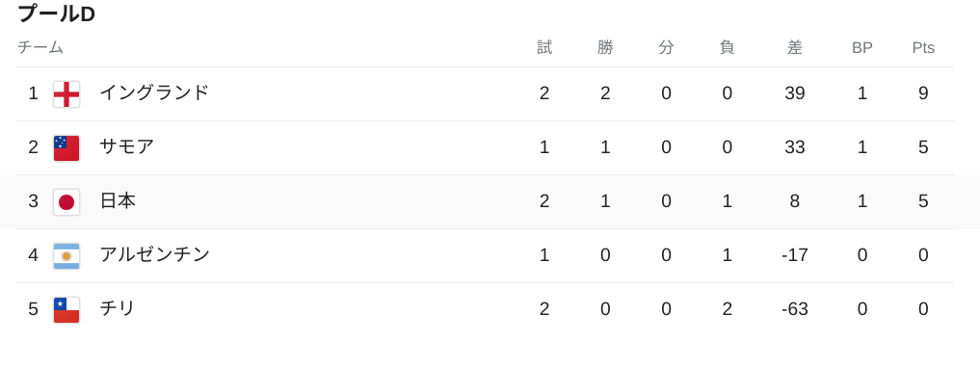Click the チーム column header
Screen dimensions: 980x368
coord(40,47)
